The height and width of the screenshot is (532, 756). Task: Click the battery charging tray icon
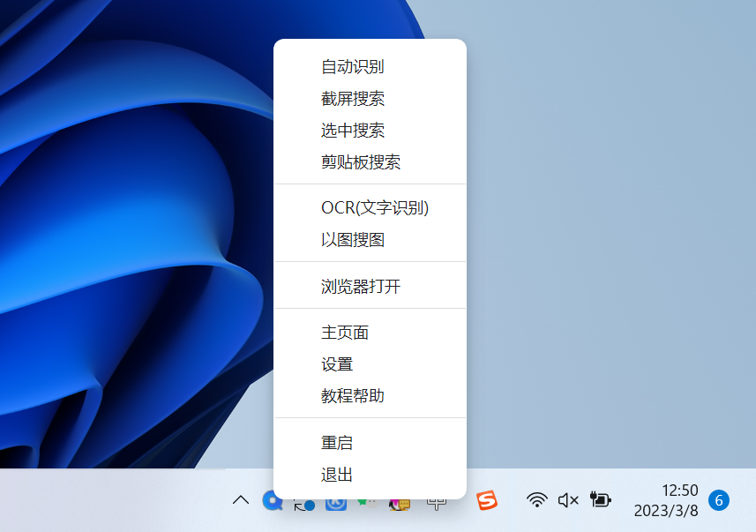pos(600,499)
